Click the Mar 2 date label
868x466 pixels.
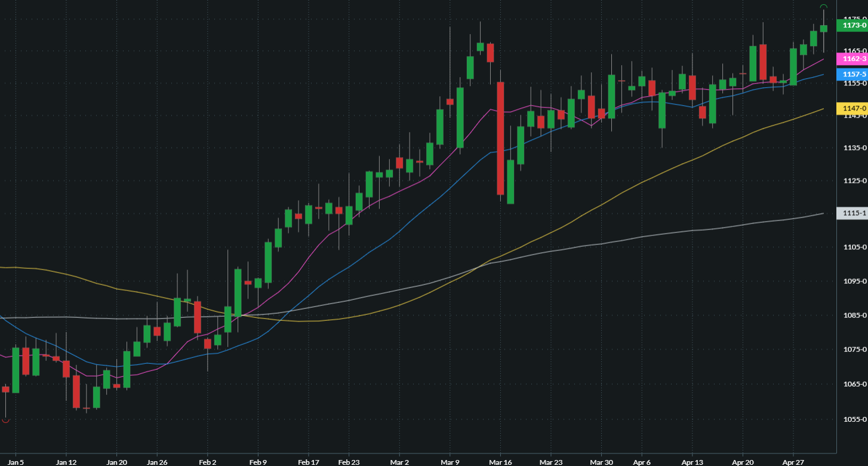point(399,461)
